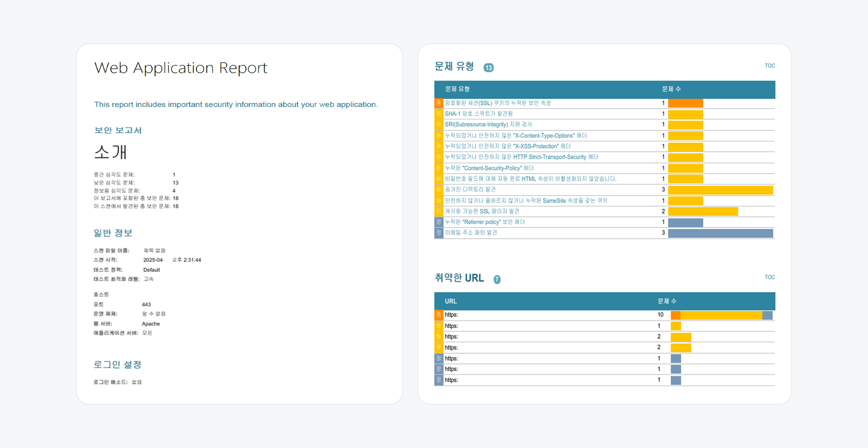Click the orange bar for SSL cookie issue

pyautogui.click(x=685, y=103)
